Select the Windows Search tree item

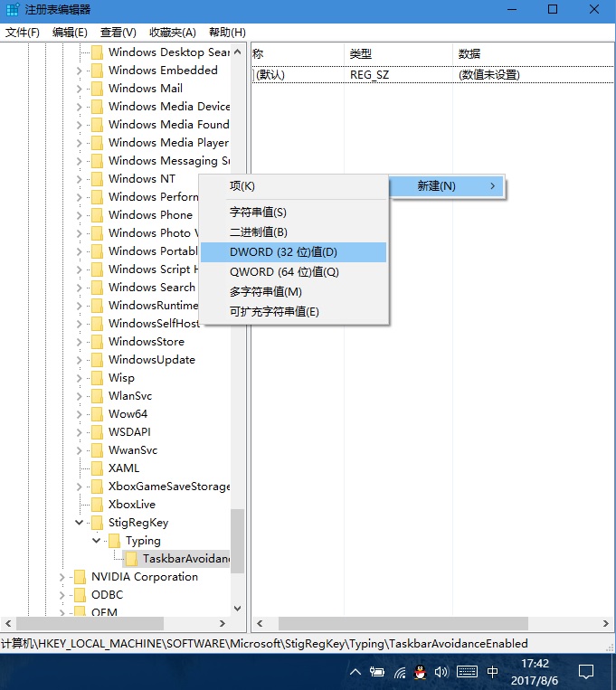[x=152, y=288]
